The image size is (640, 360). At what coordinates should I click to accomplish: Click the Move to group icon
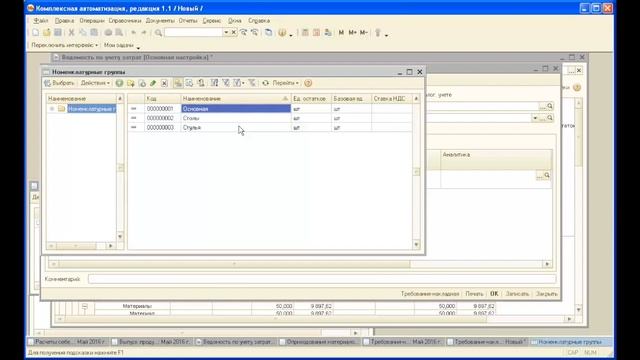(x=201, y=83)
